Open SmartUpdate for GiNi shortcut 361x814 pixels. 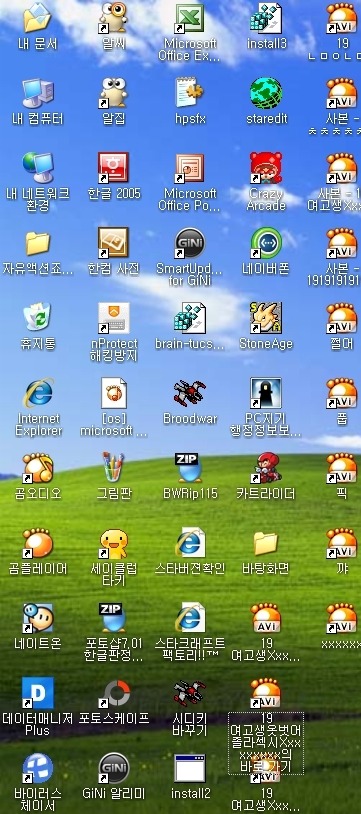point(190,243)
